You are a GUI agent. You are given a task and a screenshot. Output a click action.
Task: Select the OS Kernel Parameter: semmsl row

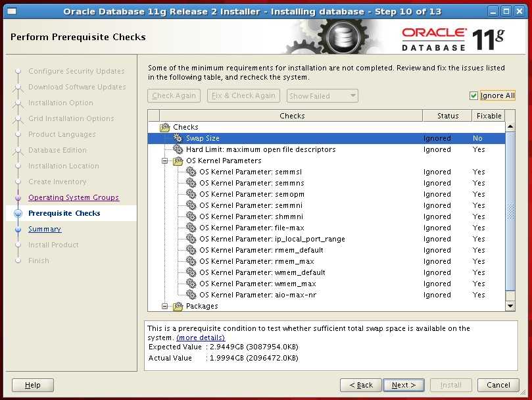pos(326,172)
